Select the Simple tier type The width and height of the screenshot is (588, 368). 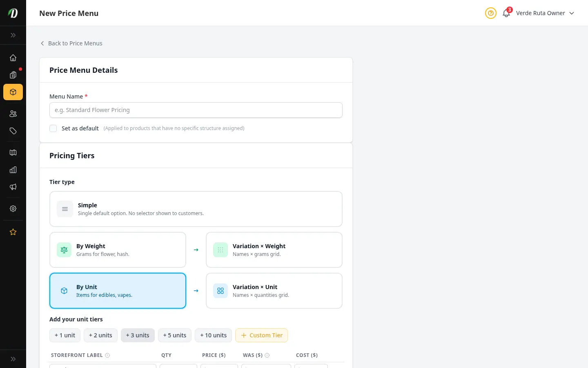pos(196,209)
